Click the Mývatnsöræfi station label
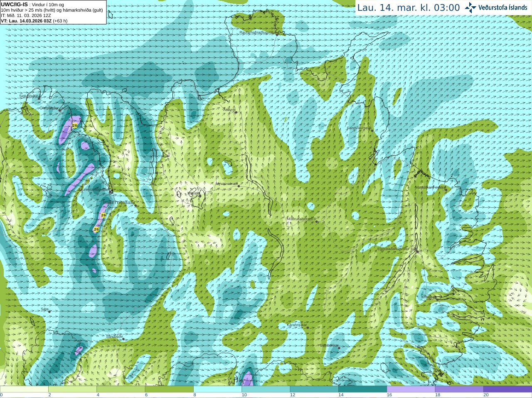 [227, 184]
